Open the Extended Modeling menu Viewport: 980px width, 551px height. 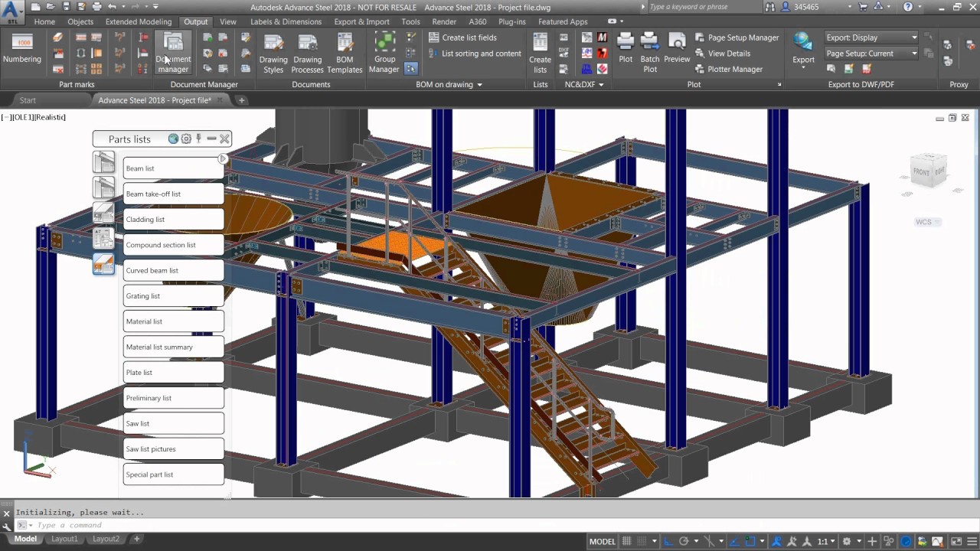pos(138,21)
